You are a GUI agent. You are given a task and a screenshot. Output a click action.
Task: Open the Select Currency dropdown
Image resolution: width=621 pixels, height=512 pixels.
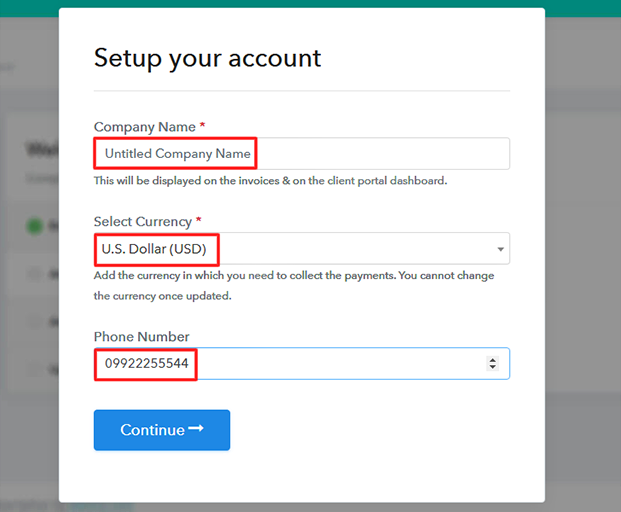tap(350, 249)
